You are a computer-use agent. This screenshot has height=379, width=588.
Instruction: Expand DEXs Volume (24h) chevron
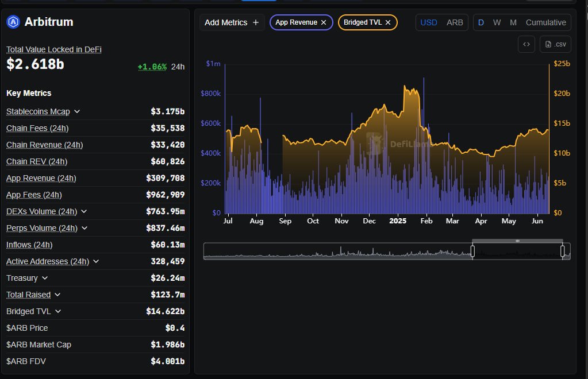click(x=84, y=211)
